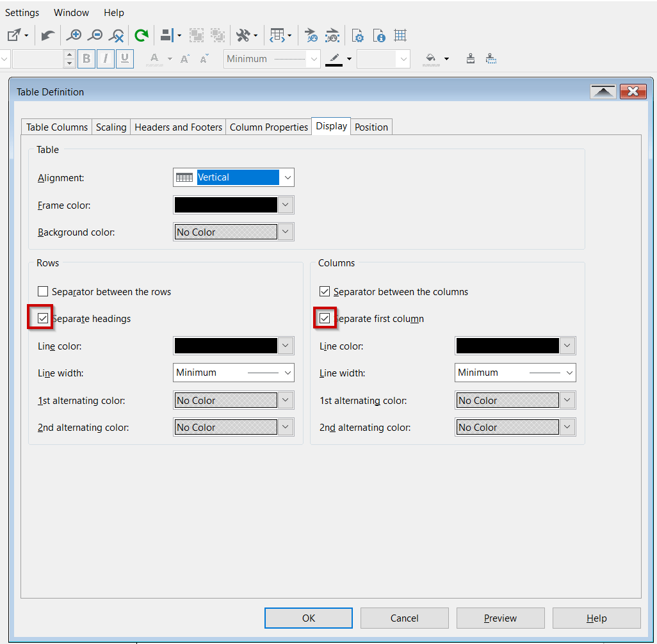Open the page settings gear icon
This screenshot has width=657, height=644.
tap(357, 35)
